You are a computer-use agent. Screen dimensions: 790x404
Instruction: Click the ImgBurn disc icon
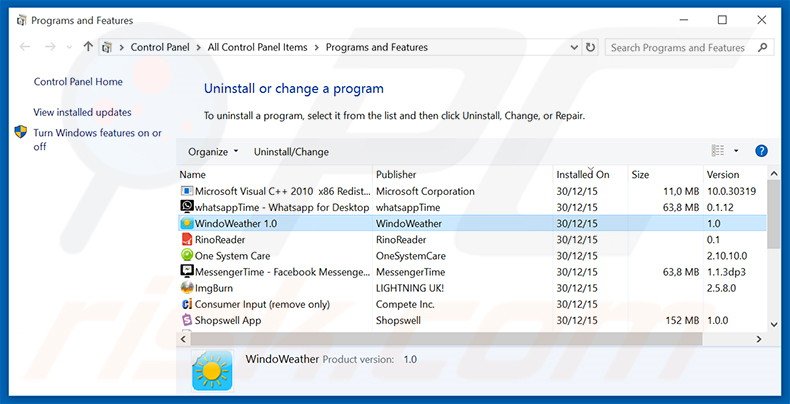pyautogui.click(x=187, y=288)
